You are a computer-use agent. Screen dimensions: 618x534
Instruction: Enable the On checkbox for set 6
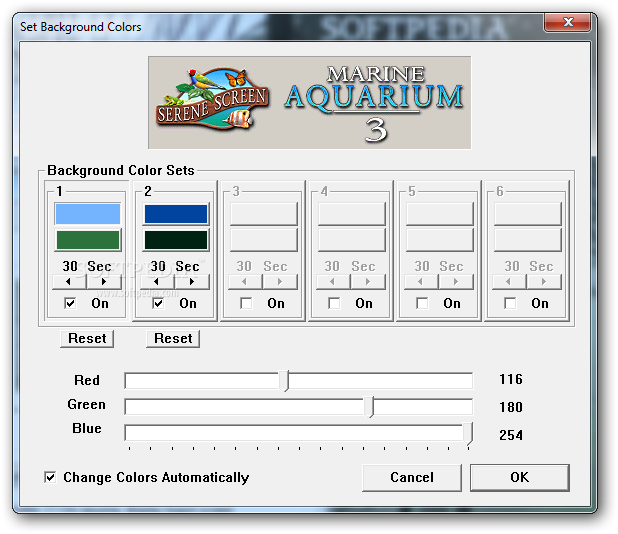point(510,303)
